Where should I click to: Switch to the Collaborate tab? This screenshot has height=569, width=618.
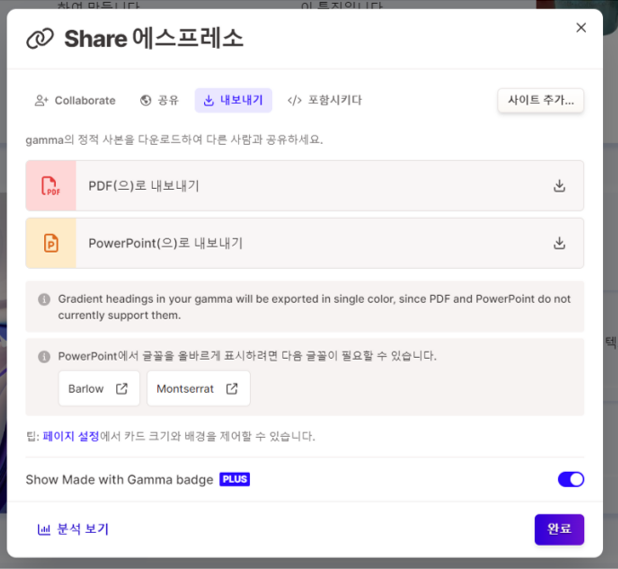(x=75, y=100)
